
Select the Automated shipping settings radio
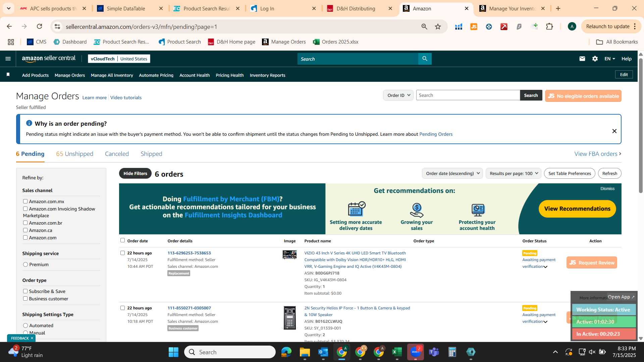[x=25, y=325]
